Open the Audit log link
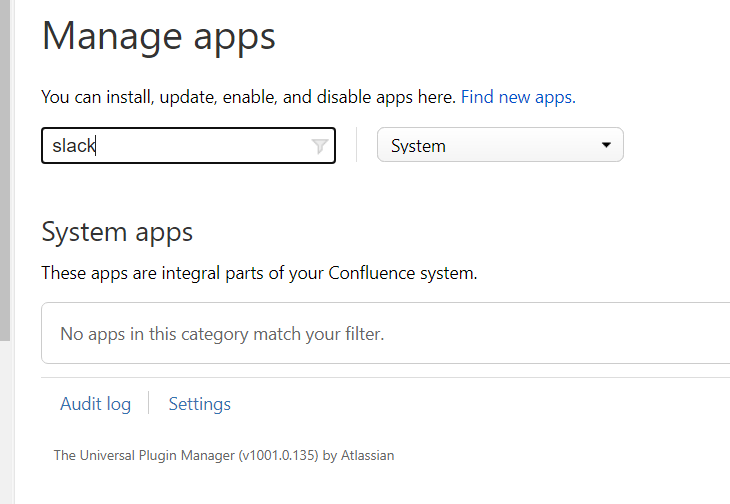Viewport: 730px width, 504px height. [95, 403]
